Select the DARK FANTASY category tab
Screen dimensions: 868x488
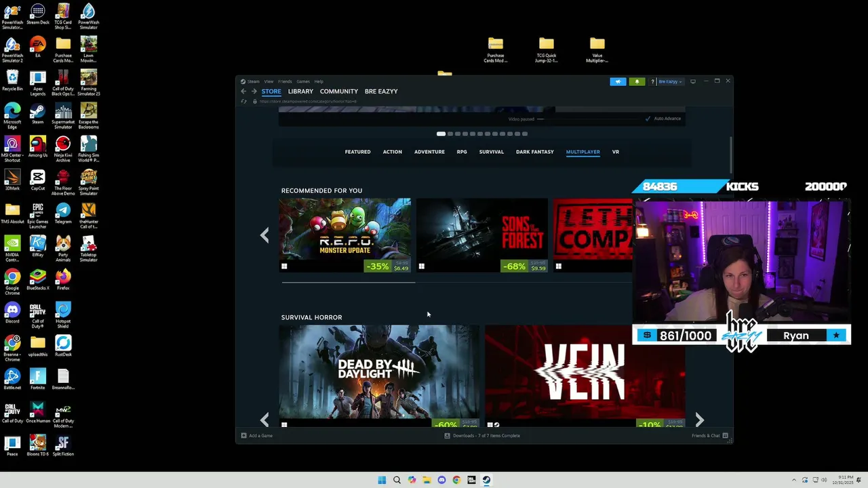[535, 152]
